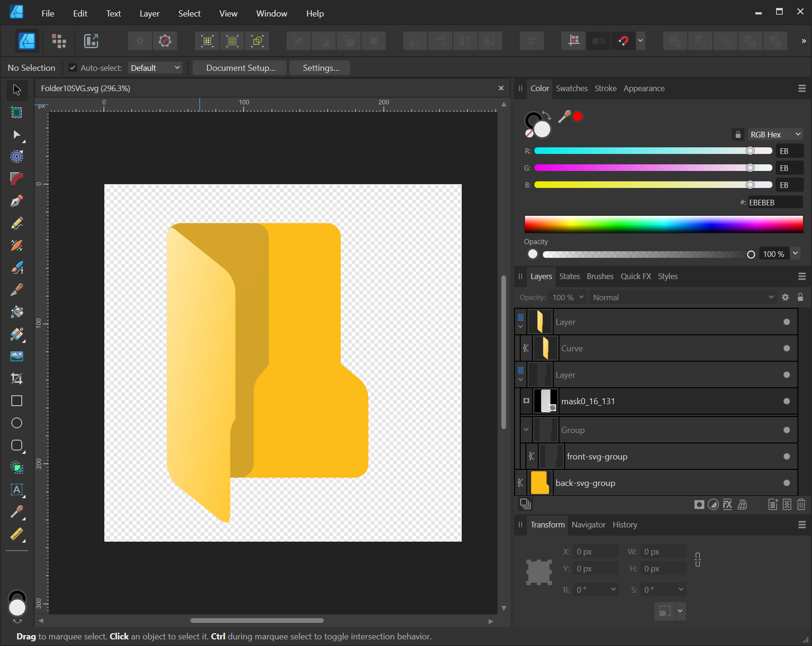Click Mask Layer icon in Layers panel
Screen dimensions: 812x646
pos(699,504)
